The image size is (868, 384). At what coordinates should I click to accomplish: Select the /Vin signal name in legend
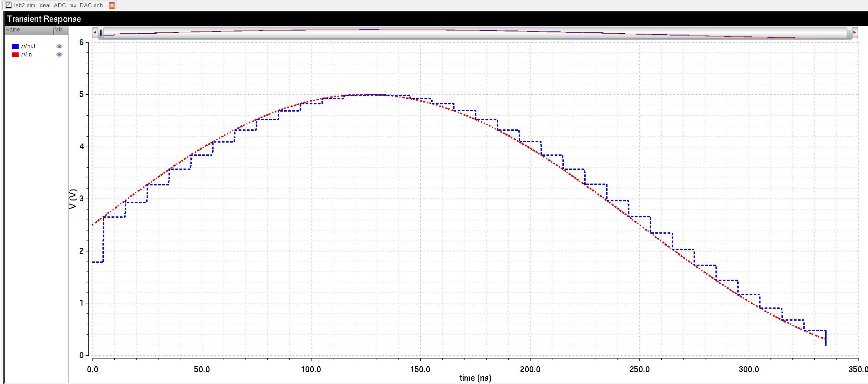coord(26,55)
